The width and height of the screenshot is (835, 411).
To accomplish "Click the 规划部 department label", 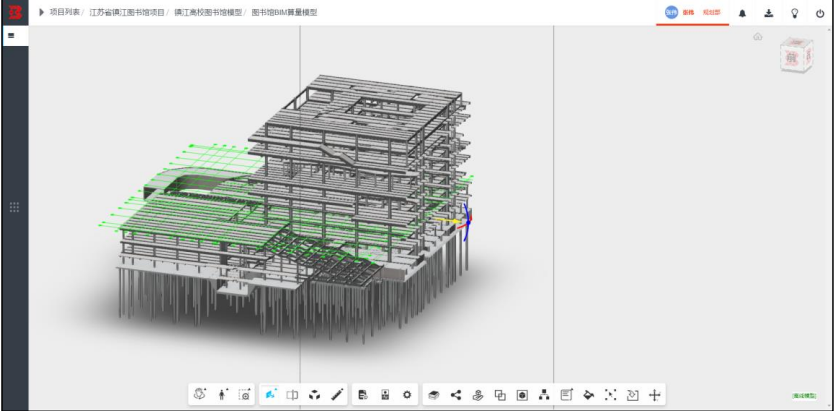I will coord(711,12).
